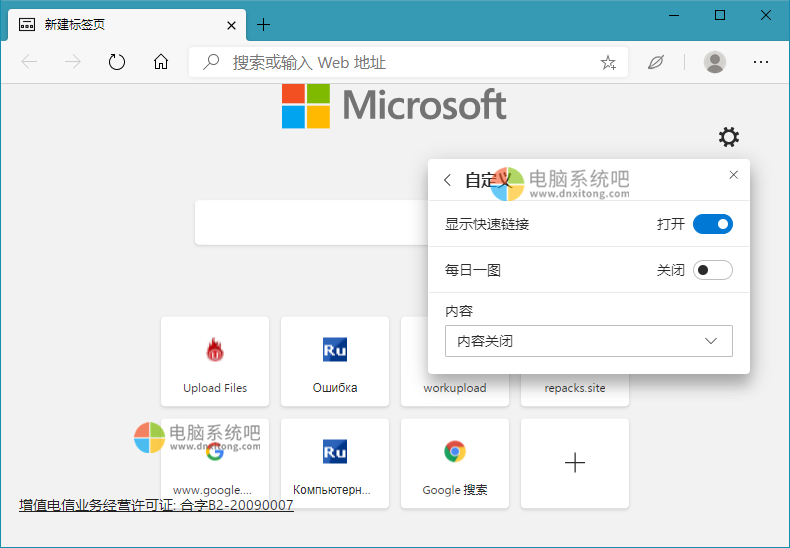Click the address bar search magnifier
Screen dimensions: 790x548
(x=211, y=62)
